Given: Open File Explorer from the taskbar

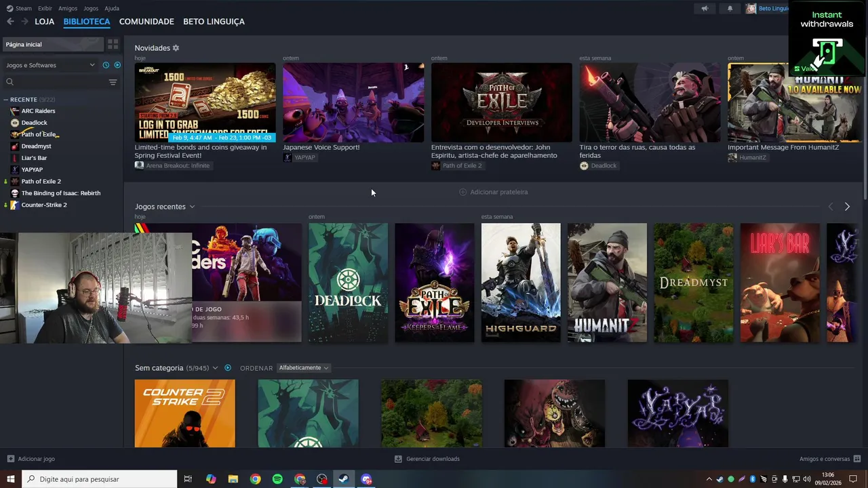Looking at the screenshot, I should (233, 479).
